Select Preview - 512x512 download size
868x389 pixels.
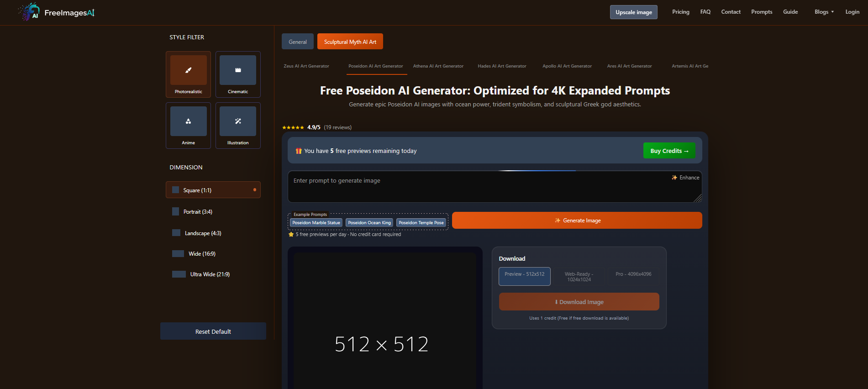tap(524, 276)
